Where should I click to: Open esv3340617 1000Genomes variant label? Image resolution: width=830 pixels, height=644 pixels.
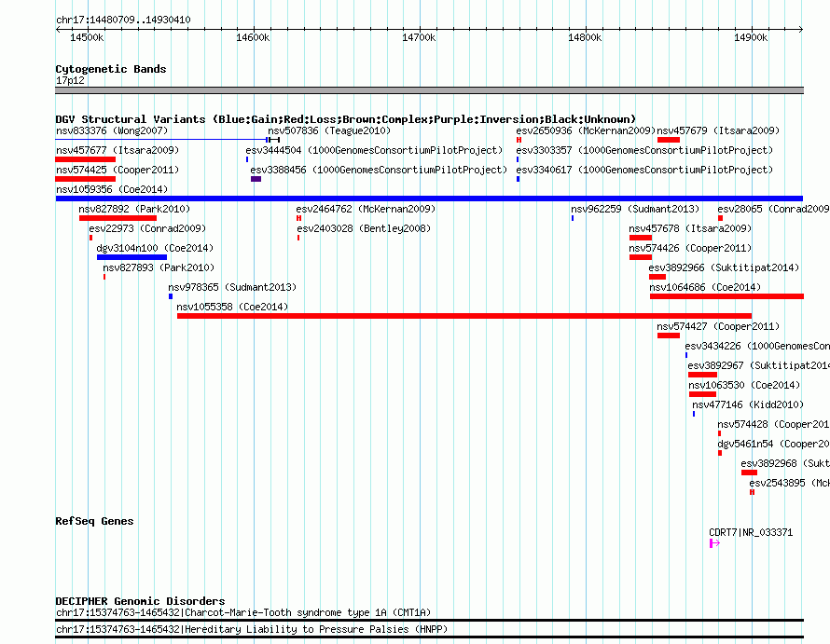pyautogui.click(x=644, y=170)
